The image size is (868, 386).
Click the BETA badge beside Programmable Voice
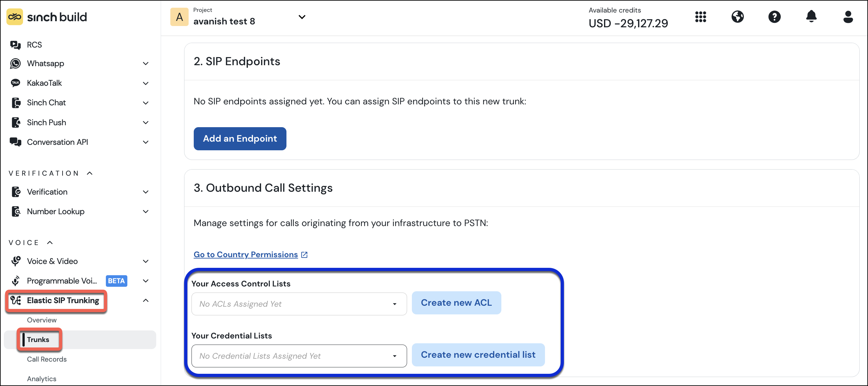tap(116, 281)
